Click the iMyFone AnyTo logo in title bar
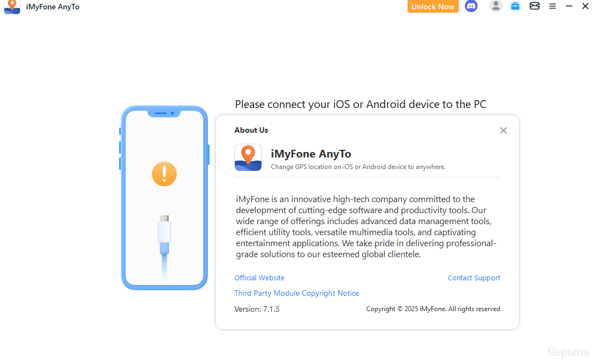595x364 pixels. [x=12, y=7]
